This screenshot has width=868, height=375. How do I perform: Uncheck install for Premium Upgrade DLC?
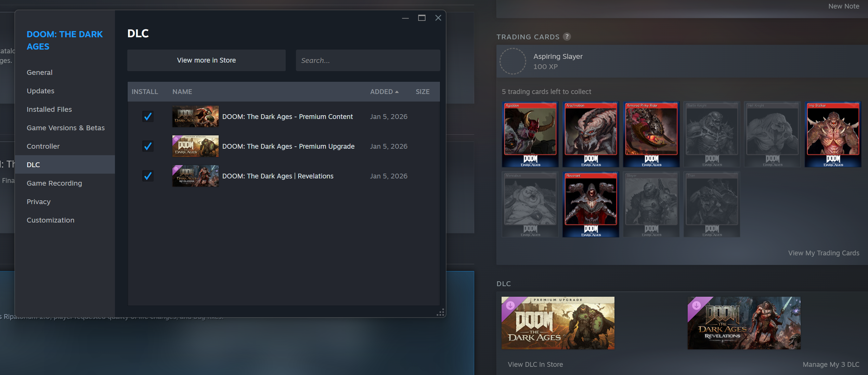[x=148, y=146]
